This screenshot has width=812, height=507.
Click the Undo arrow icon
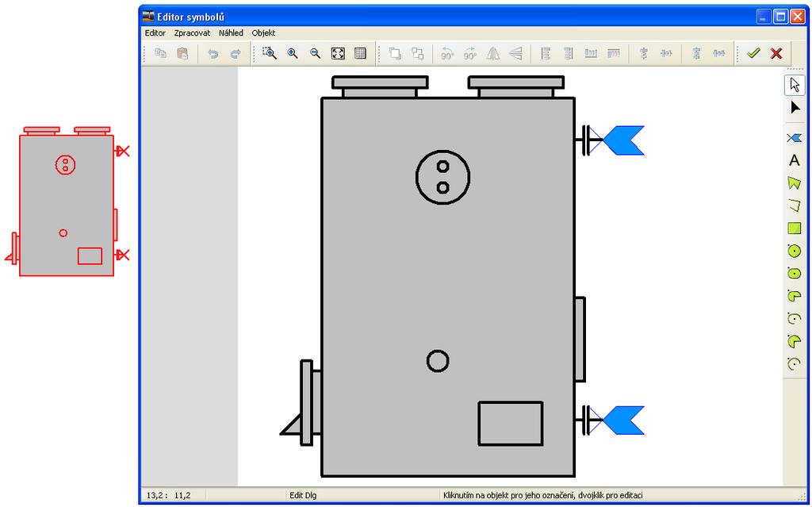click(x=213, y=53)
